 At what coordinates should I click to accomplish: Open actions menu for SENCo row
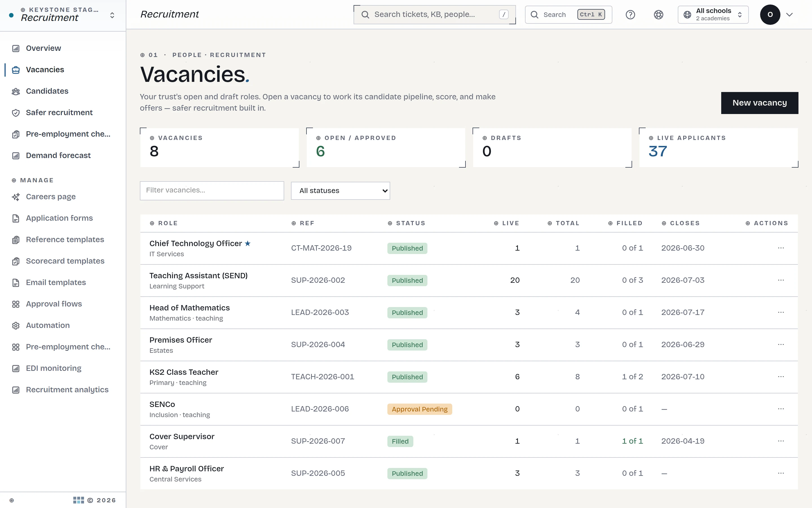pos(781,409)
